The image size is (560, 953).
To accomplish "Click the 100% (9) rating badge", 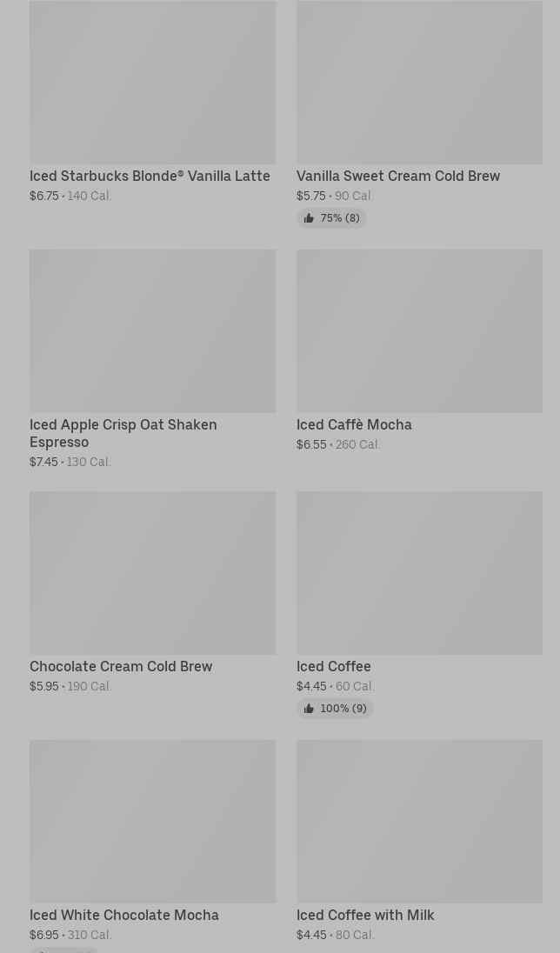I will [335, 709].
